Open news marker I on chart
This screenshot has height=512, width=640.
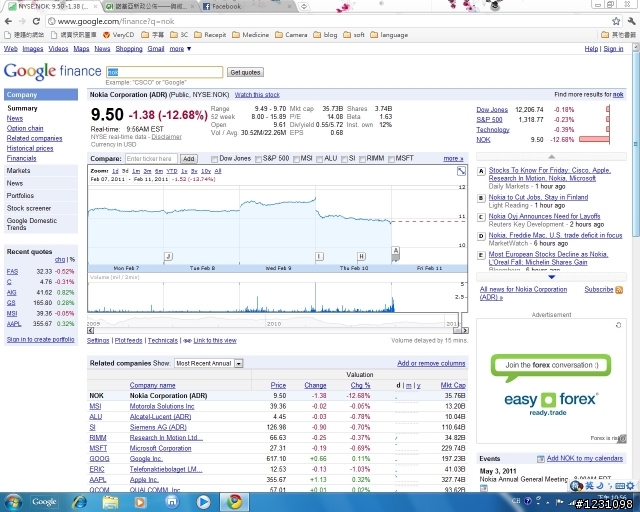point(320,256)
